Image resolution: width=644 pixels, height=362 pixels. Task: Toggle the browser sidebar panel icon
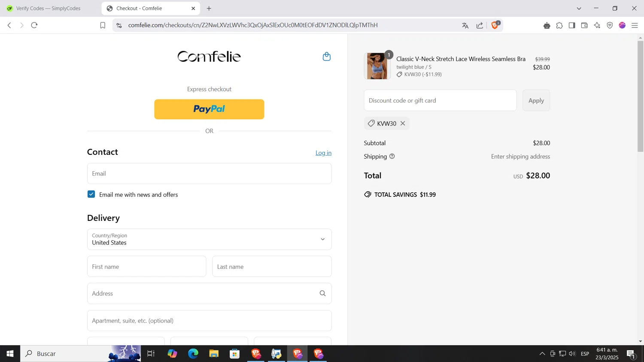coord(572,25)
